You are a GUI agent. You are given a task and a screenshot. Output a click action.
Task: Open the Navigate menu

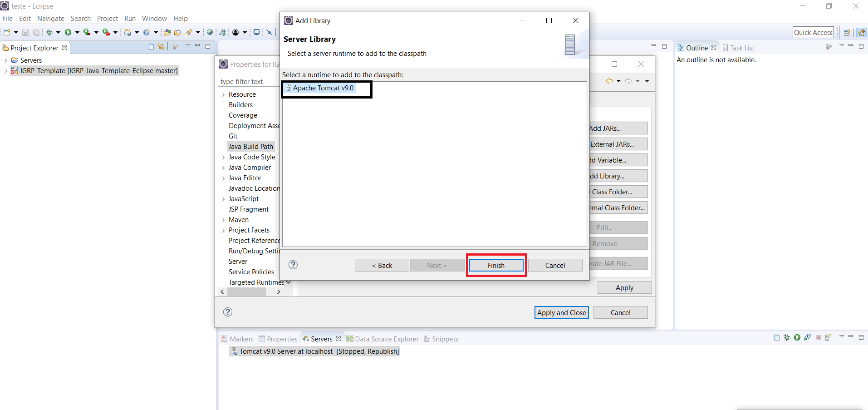point(51,19)
